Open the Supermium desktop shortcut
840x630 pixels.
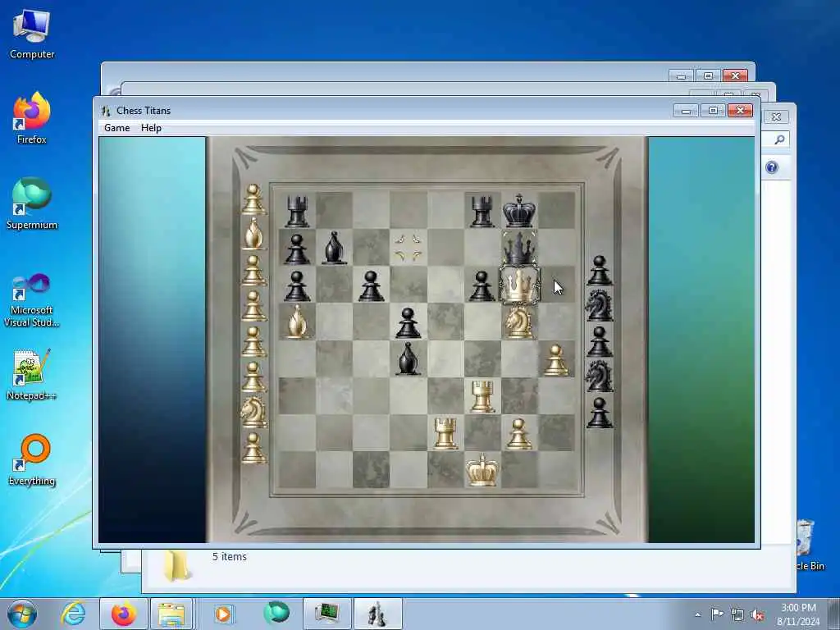pyautogui.click(x=32, y=203)
